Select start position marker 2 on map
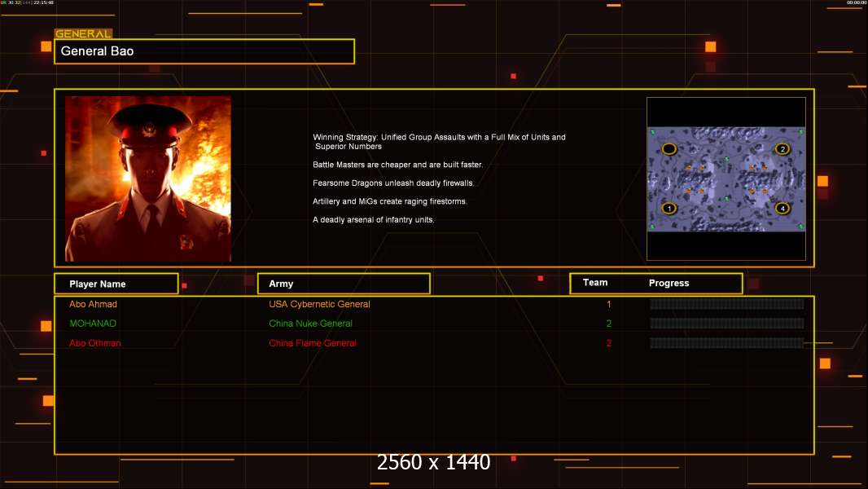This screenshot has width=868, height=489. [783, 149]
